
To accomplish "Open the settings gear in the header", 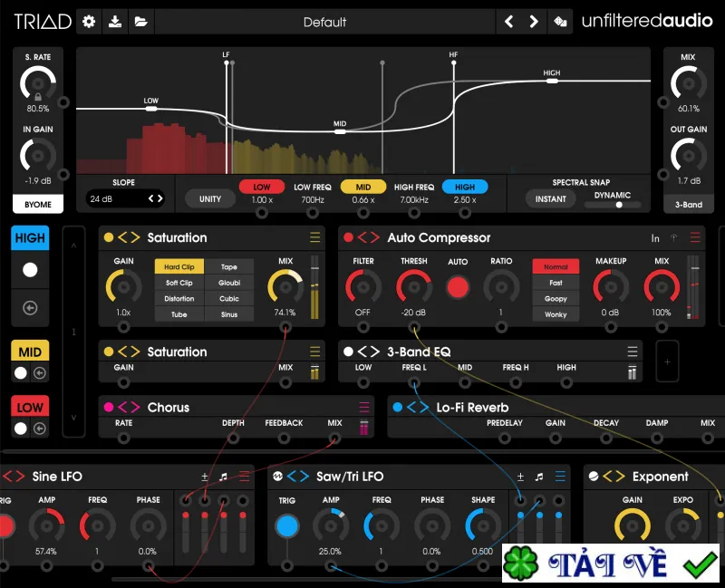I will click(x=89, y=21).
